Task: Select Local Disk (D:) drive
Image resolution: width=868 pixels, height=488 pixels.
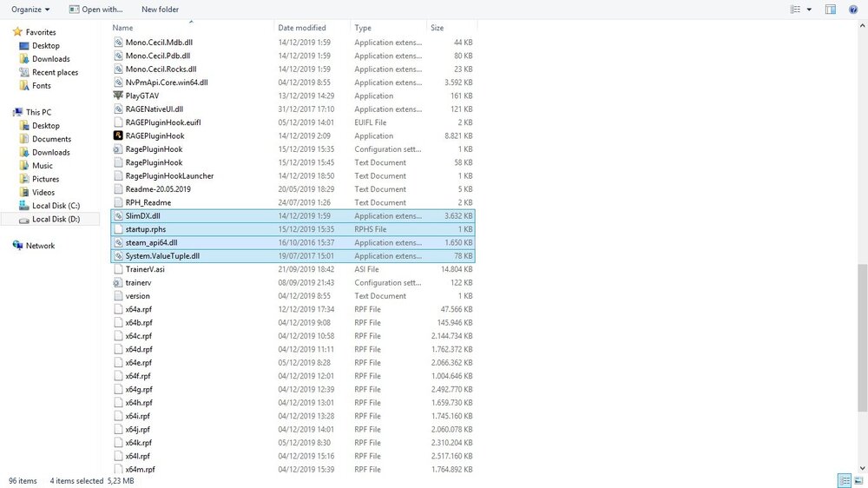Action: (56, 219)
